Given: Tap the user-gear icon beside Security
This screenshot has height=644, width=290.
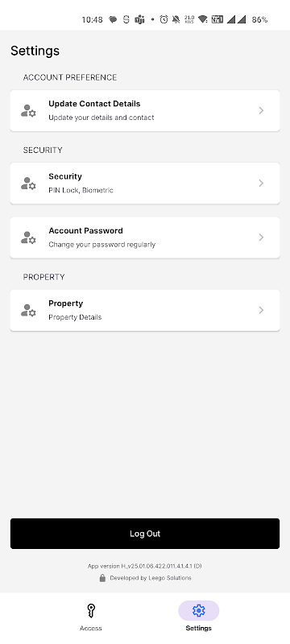Looking at the screenshot, I should pos(28,184).
